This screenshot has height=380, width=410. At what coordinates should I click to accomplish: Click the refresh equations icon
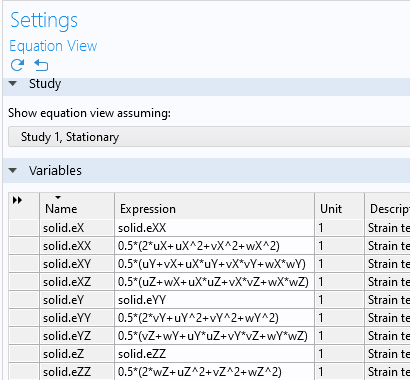click(x=17, y=65)
